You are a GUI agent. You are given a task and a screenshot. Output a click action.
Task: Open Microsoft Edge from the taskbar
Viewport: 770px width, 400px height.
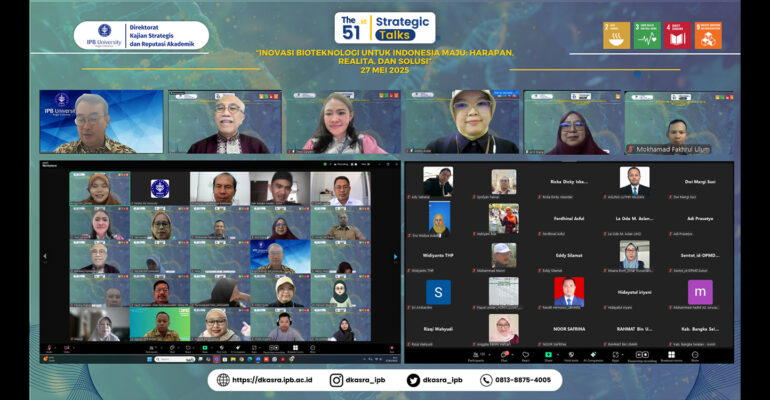pyautogui.click(x=250, y=359)
